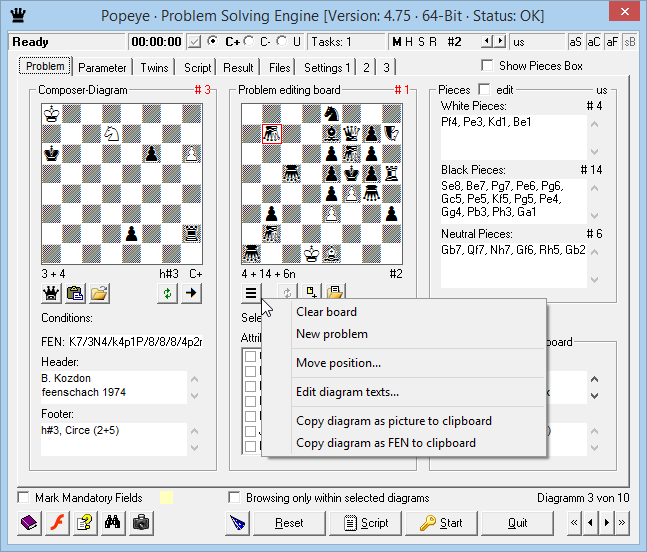647x552 pixels.
Task: Click the camera snapshot icon
Action: click(x=141, y=523)
